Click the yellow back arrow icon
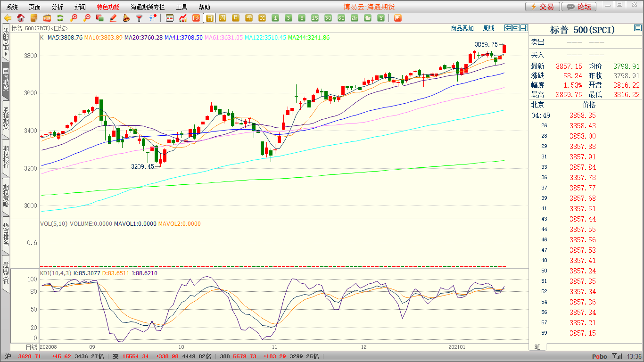 [8, 18]
